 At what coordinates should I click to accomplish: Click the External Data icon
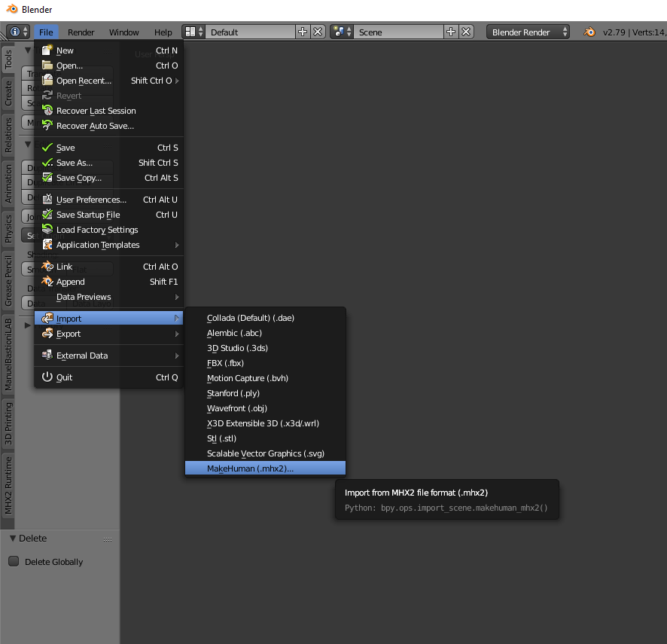pyautogui.click(x=47, y=355)
